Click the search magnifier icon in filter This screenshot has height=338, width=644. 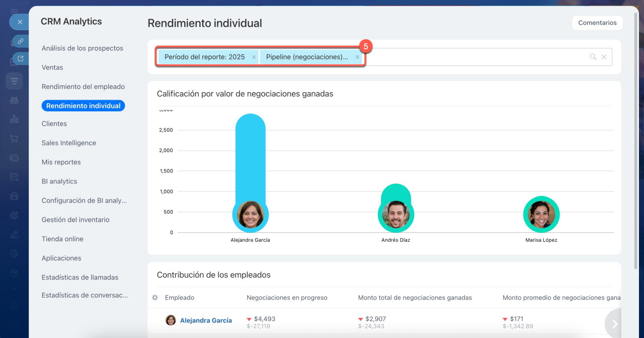(x=593, y=57)
